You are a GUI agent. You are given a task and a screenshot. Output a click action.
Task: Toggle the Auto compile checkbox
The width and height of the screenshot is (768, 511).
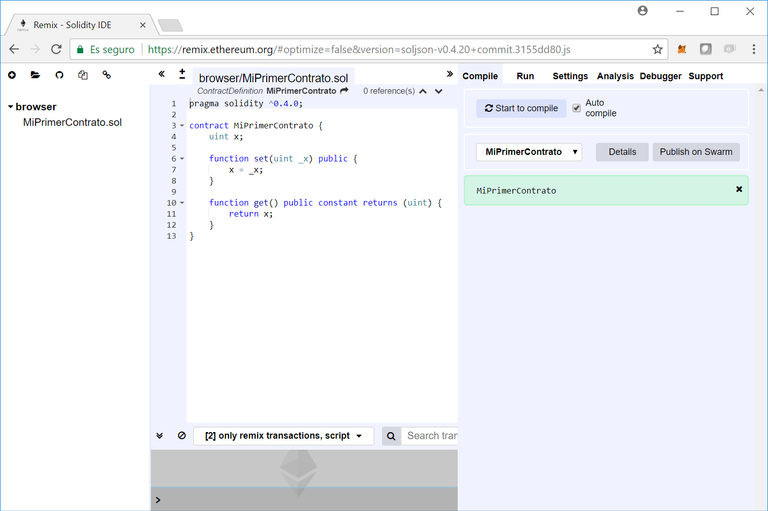tap(576, 108)
